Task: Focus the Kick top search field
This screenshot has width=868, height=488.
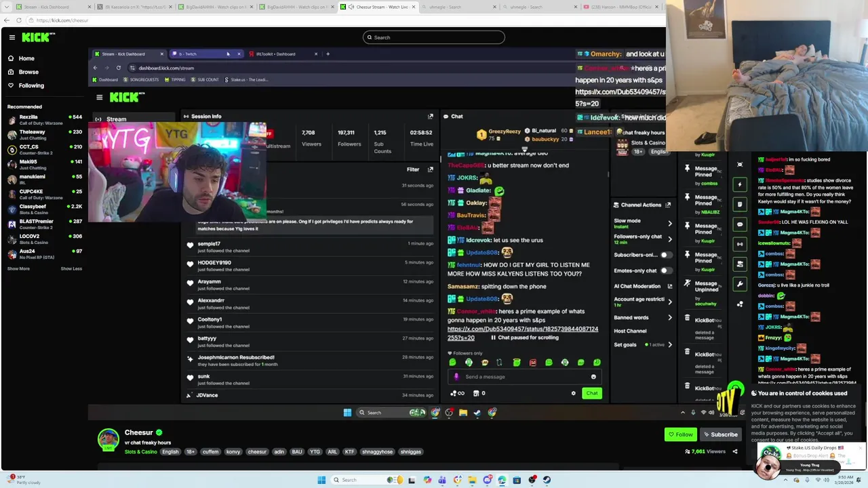Action: tap(433, 37)
